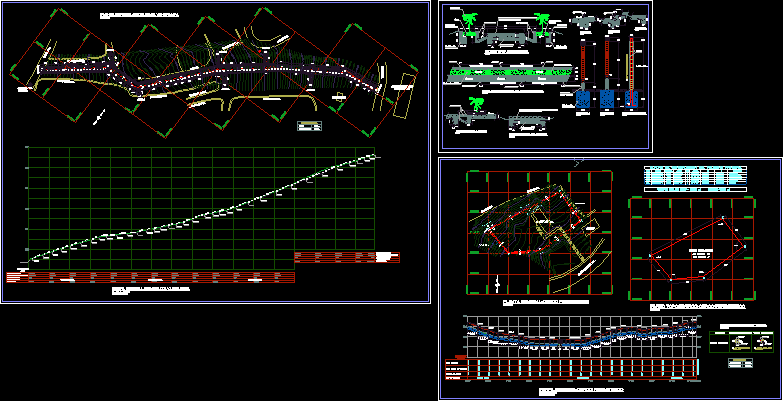The height and width of the screenshot is (401, 783).
Task: Select the title text above the road plan
Action: pos(140,17)
